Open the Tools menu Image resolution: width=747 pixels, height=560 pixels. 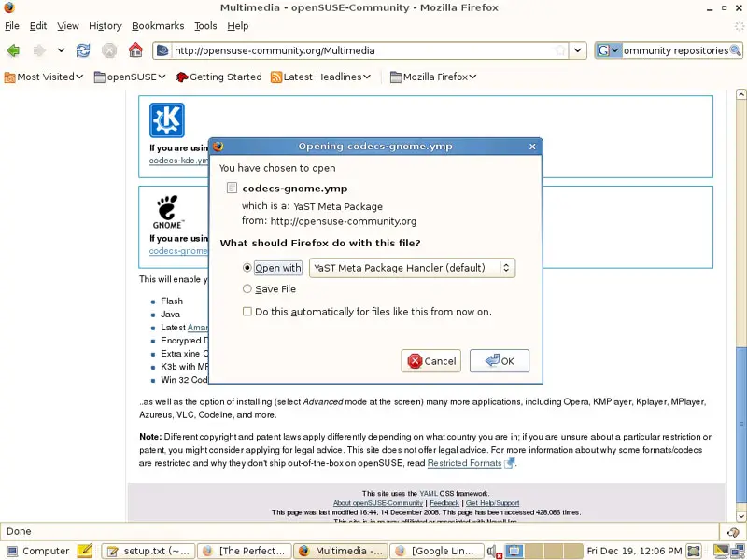[x=205, y=26]
